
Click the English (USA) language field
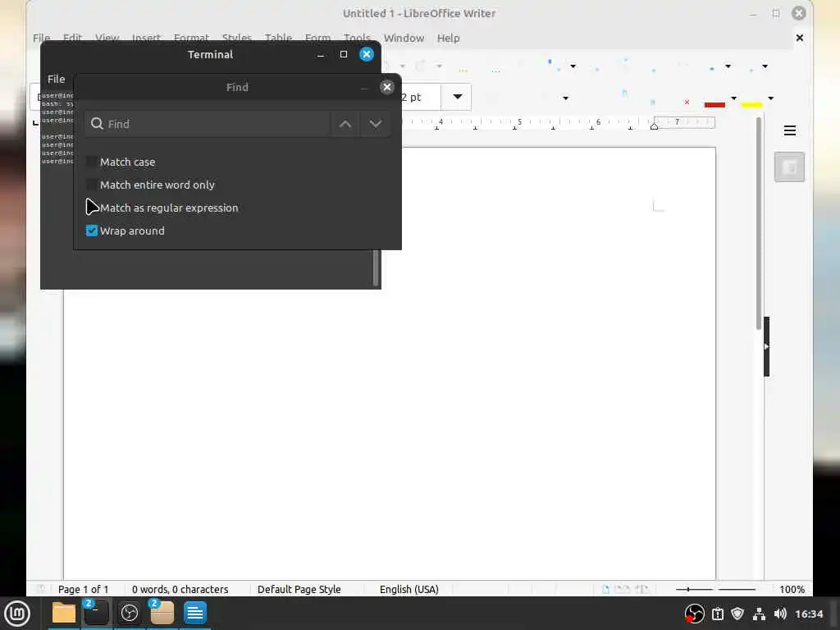[x=409, y=589]
